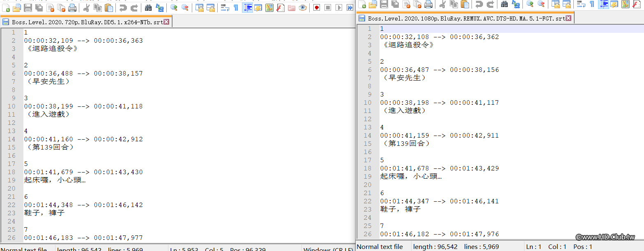Toggle horizontal scroll sync in left window

(x=210, y=8)
